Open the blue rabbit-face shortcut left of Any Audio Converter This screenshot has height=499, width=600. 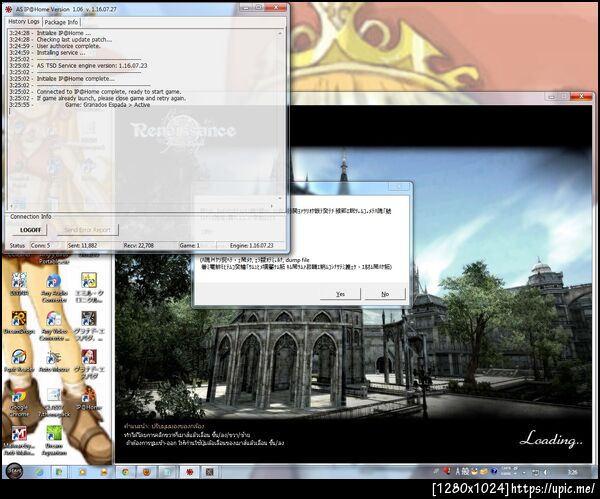click(x=19, y=284)
